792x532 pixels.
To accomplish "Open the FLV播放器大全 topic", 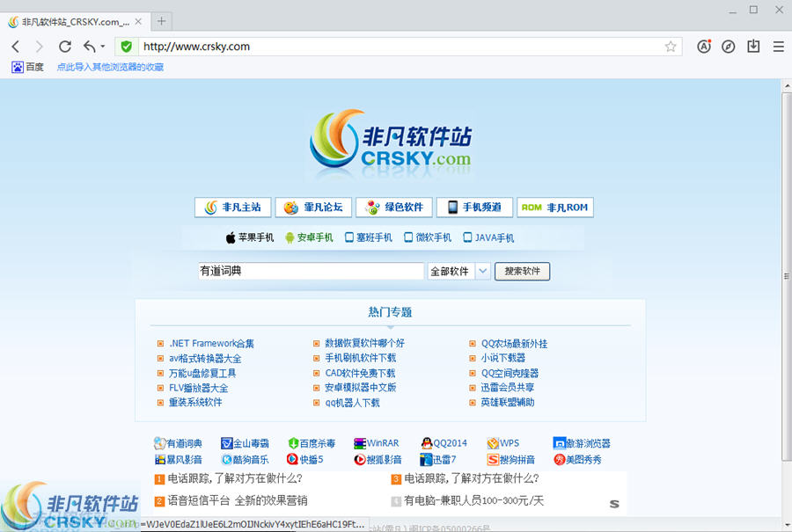I will [x=199, y=388].
